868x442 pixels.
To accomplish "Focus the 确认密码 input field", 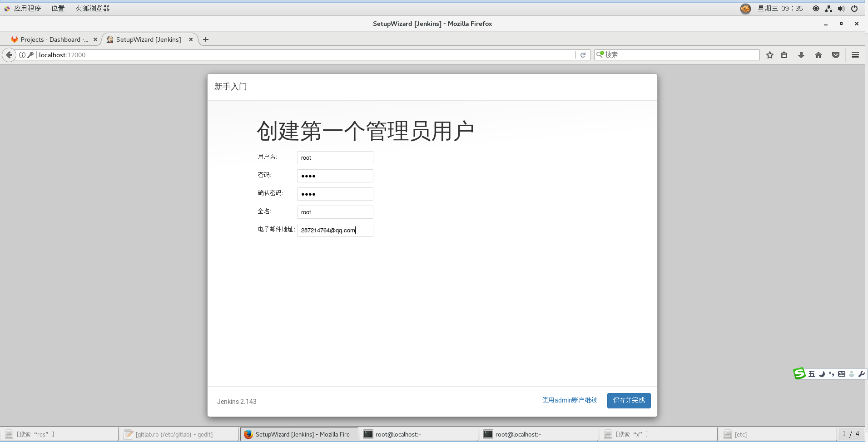I will 335,194.
